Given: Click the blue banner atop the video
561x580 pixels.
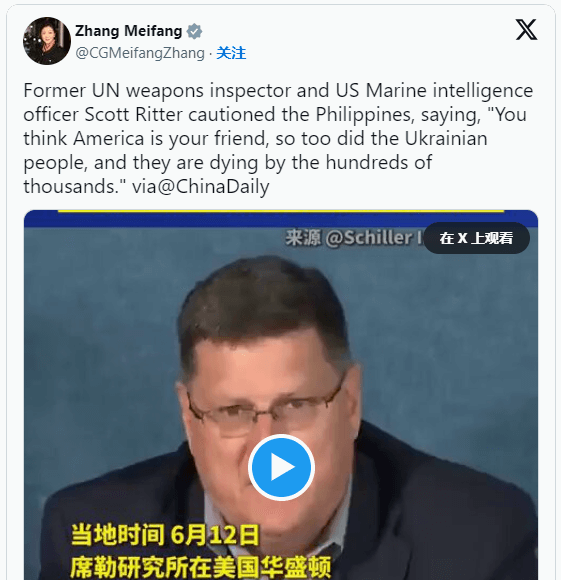Looking at the screenshot, I should 281,218.
